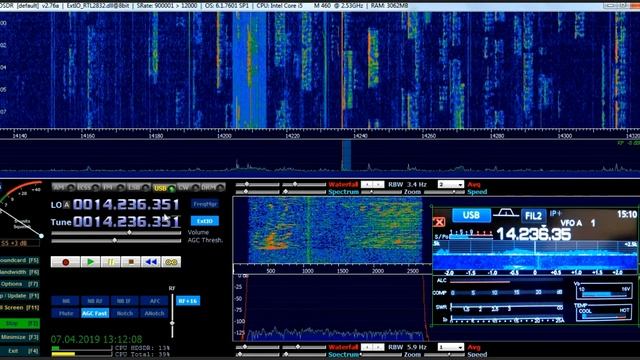
Task: Open the ExtIO settings button
Action: (205, 221)
